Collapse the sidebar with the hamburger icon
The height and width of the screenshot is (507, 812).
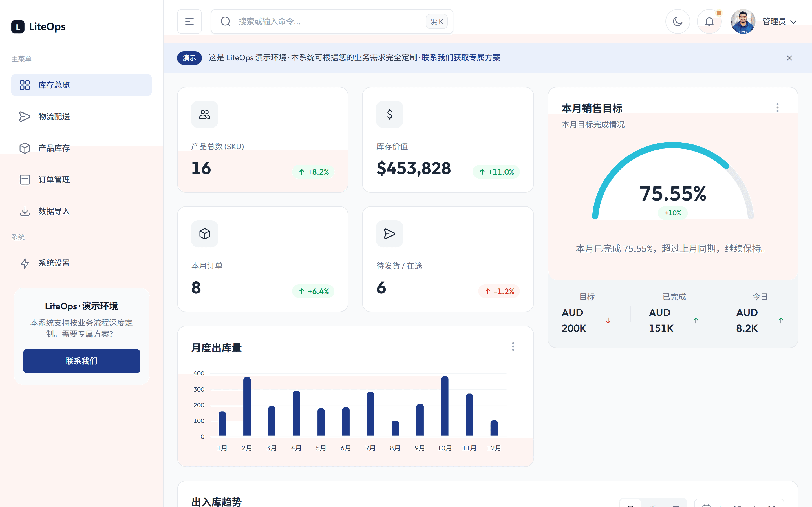point(189,21)
